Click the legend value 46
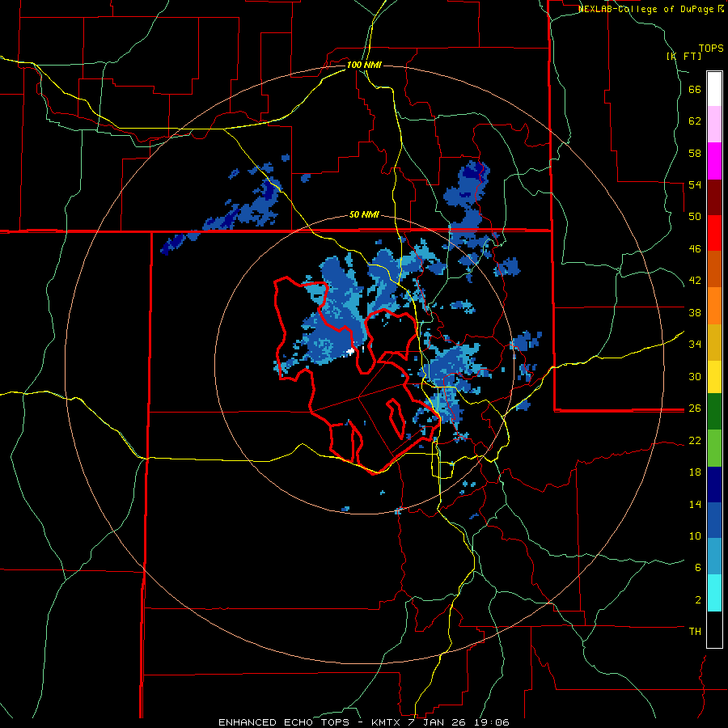 pos(695,249)
